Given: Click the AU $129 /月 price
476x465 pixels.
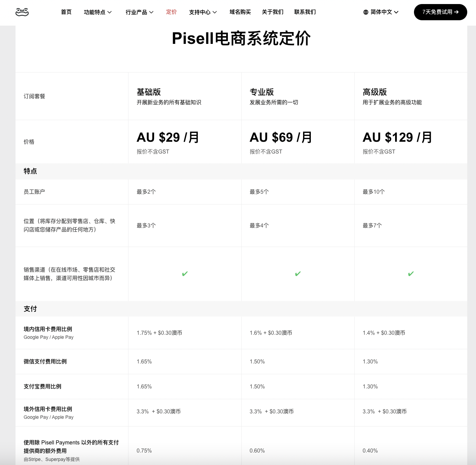Looking at the screenshot, I should [x=397, y=137].
